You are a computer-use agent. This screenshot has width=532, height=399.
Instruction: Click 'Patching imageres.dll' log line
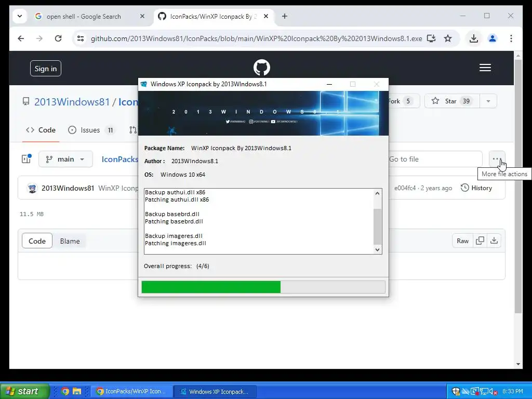coord(176,243)
